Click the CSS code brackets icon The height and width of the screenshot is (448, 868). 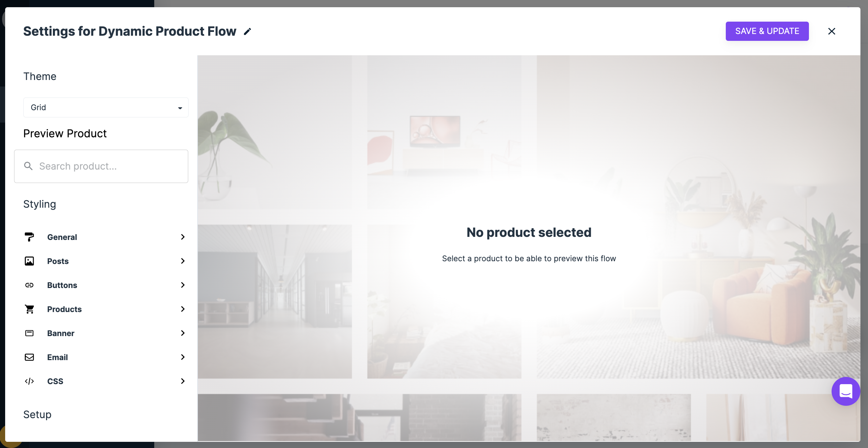pos(30,381)
